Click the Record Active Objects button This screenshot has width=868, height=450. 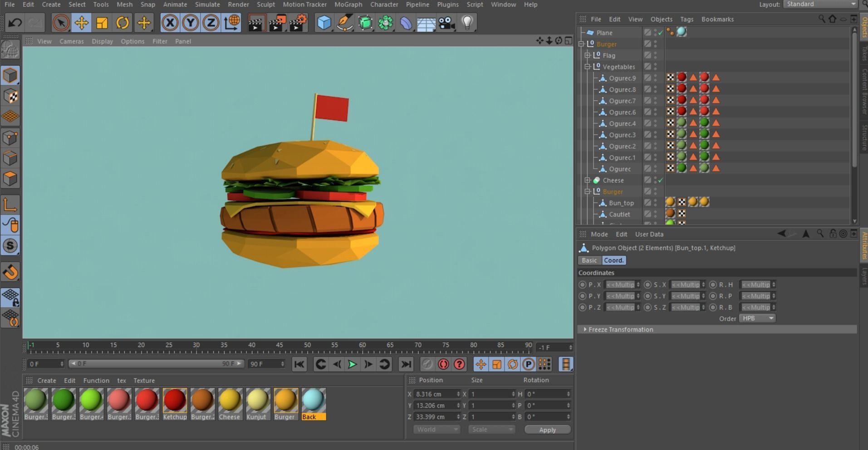(x=427, y=364)
